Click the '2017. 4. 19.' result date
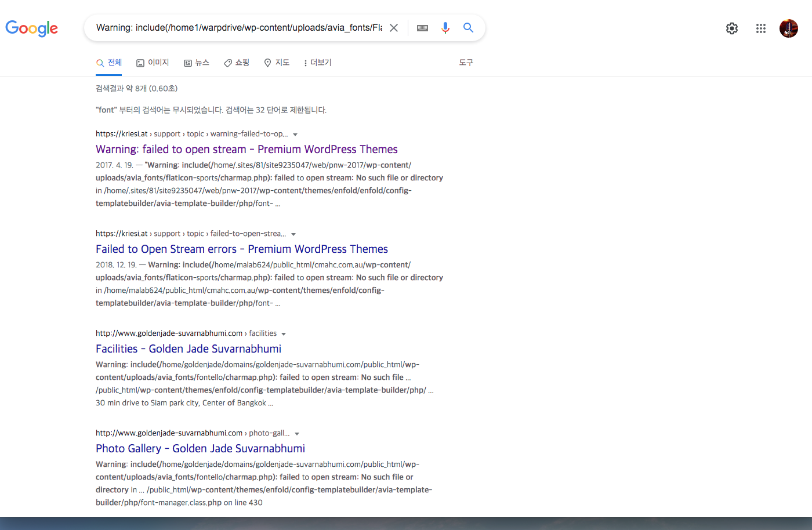The width and height of the screenshot is (812, 530). [x=114, y=165]
